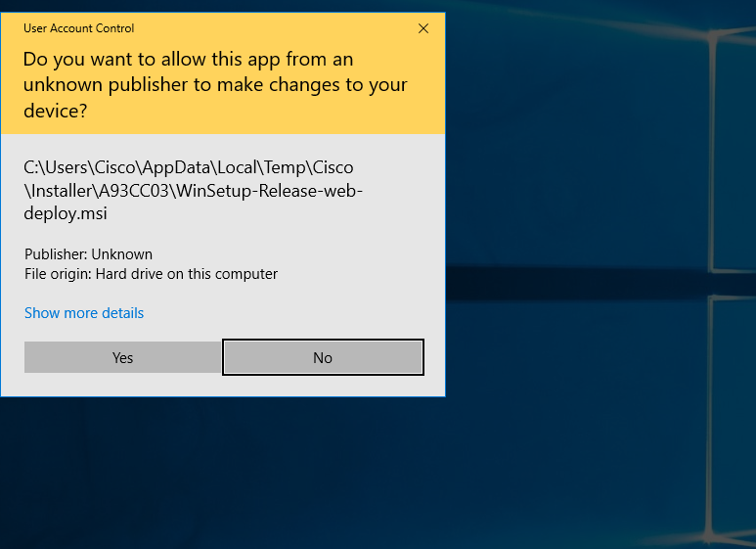The height and width of the screenshot is (549, 756).
Task: Close the User Account Control dialog
Action: pos(423,28)
